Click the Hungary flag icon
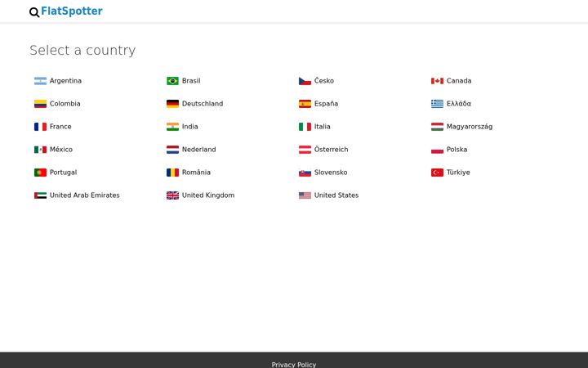 pyautogui.click(x=437, y=127)
